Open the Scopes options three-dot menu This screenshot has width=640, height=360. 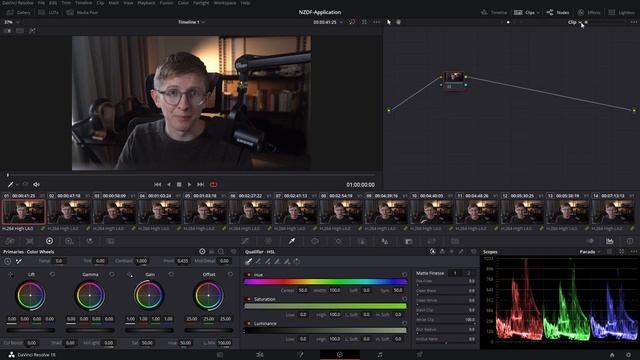click(x=633, y=252)
